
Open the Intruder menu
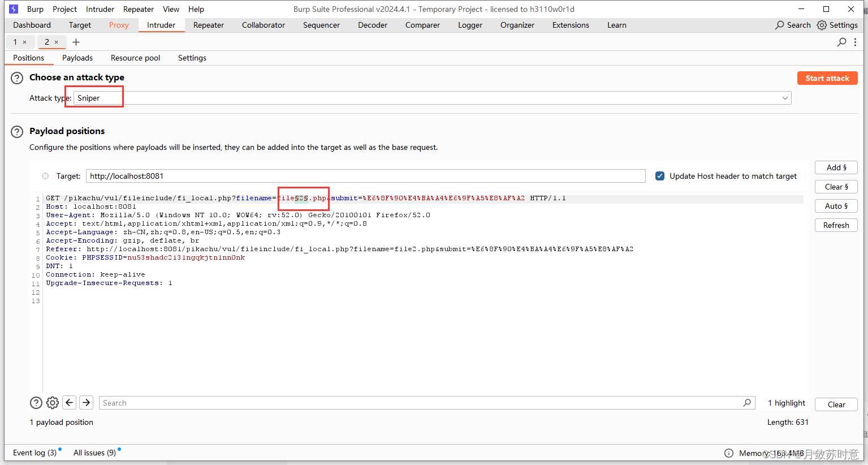[x=100, y=9]
